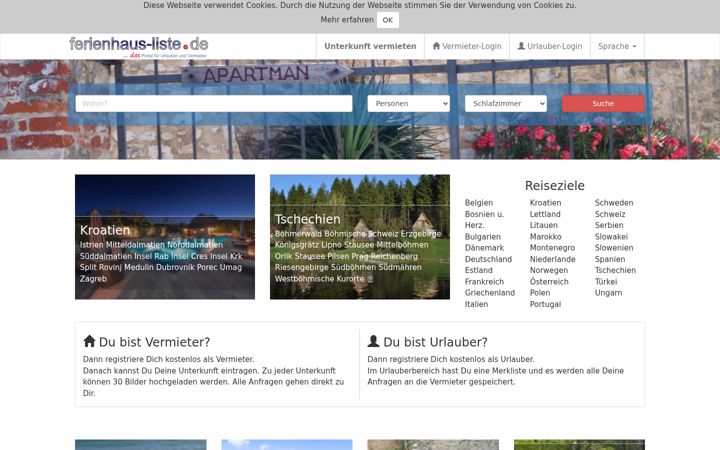Choose Ungarn from Reiseziele list
Viewport: 720px width, 450px height.
coord(608,293)
